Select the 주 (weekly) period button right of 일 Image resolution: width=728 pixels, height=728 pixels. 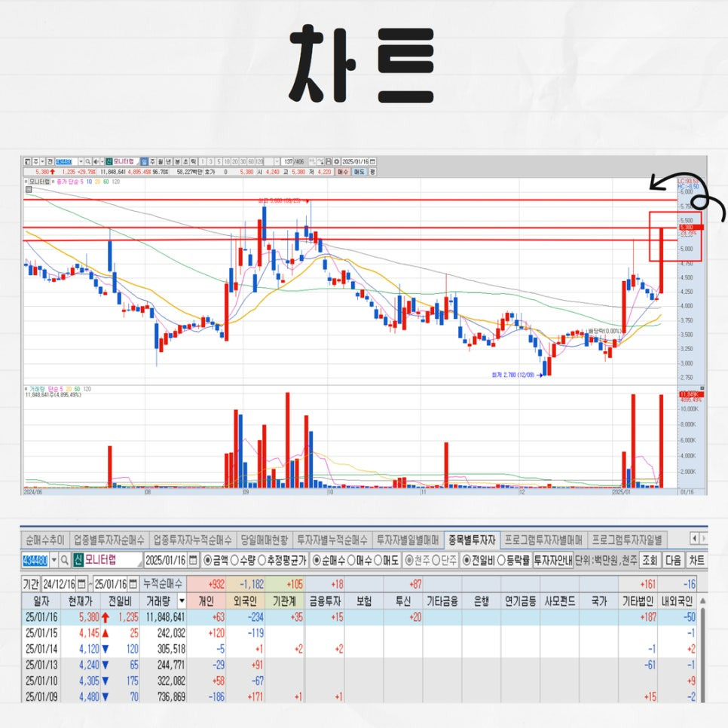pyautogui.click(x=153, y=161)
